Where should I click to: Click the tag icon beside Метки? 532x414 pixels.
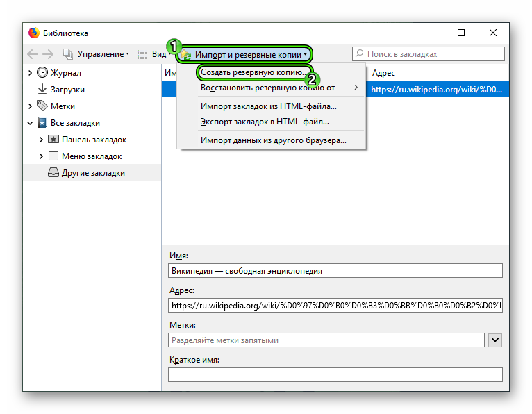(42, 106)
